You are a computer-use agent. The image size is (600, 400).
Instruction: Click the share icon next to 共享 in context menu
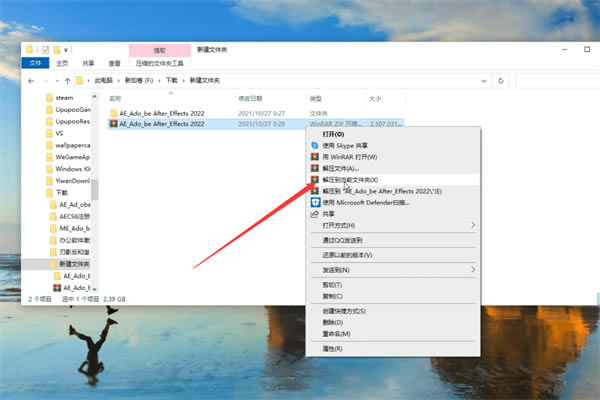coord(315,214)
